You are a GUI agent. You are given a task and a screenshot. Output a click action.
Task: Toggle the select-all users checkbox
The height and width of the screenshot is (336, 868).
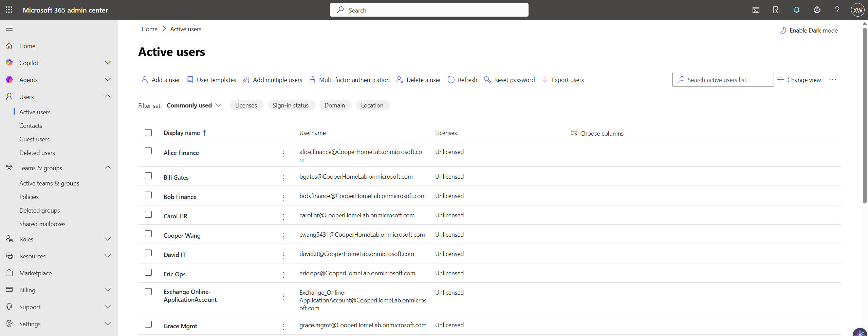point(148,133)
